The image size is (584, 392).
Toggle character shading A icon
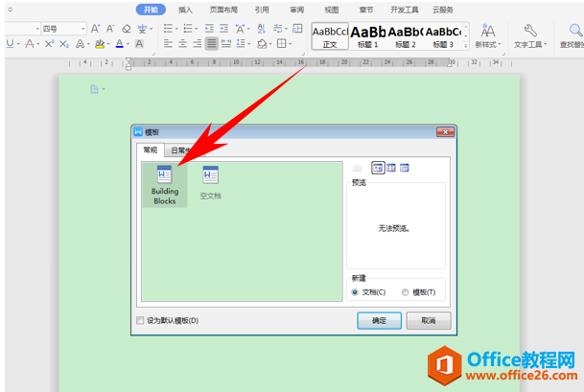point(139,43)
